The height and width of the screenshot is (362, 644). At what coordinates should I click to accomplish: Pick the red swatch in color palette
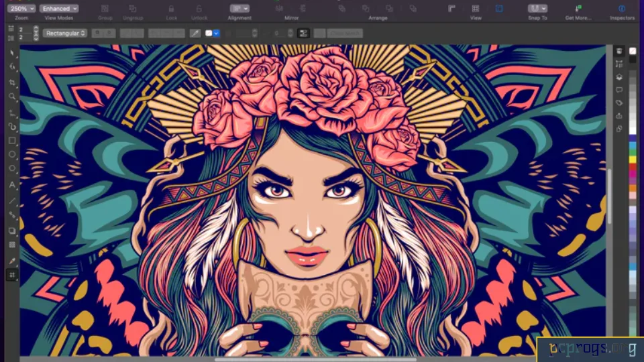point(633,167)
